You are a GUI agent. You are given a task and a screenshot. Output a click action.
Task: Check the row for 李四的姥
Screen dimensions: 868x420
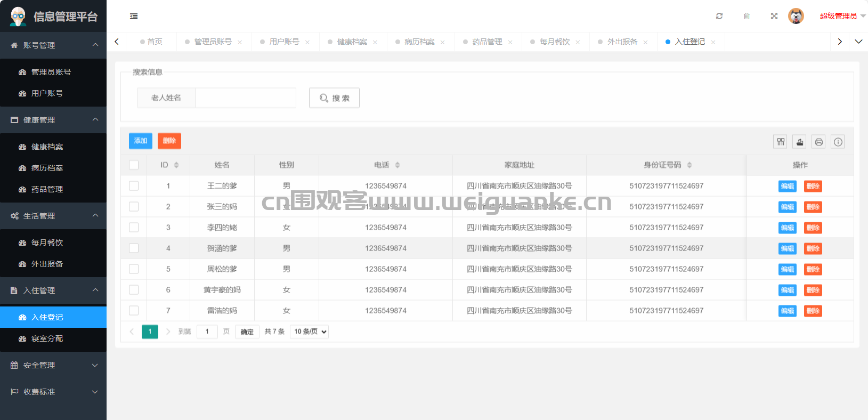[134, 228]
